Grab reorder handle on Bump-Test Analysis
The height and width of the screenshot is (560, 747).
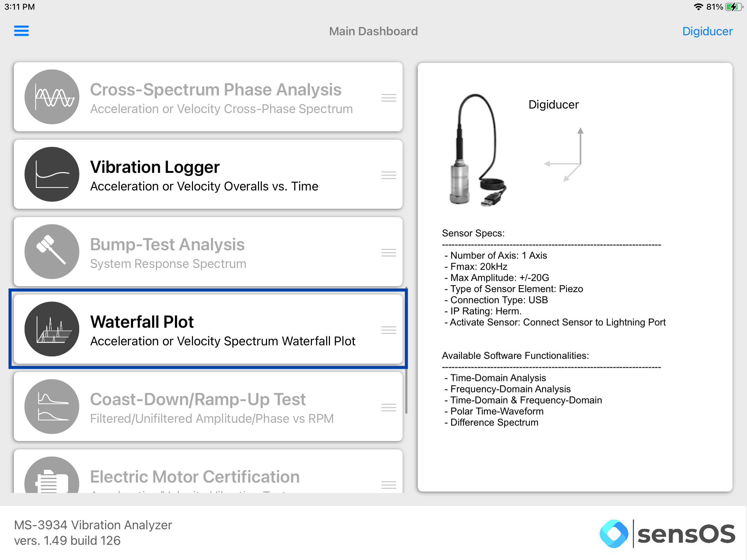[x=389, y=253]
